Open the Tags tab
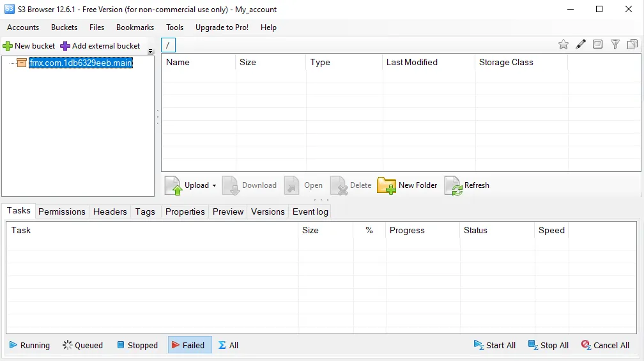 click(x=146, y=212)
